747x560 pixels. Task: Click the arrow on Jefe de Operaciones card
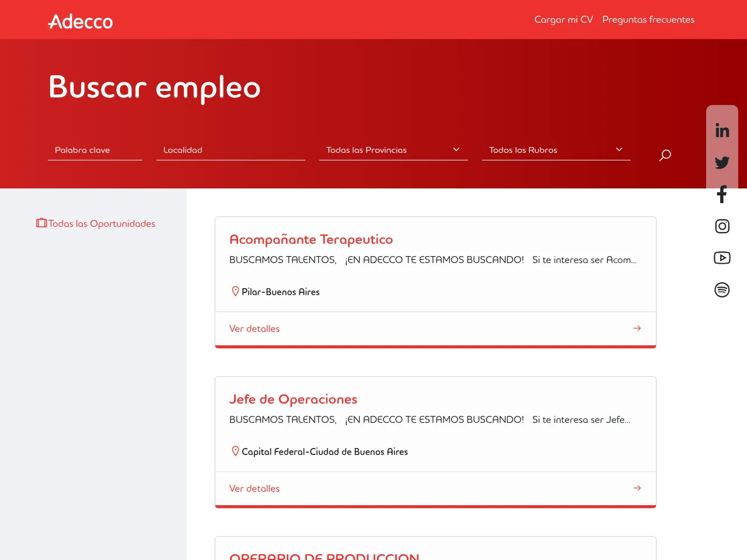click(x=637, y=488)
